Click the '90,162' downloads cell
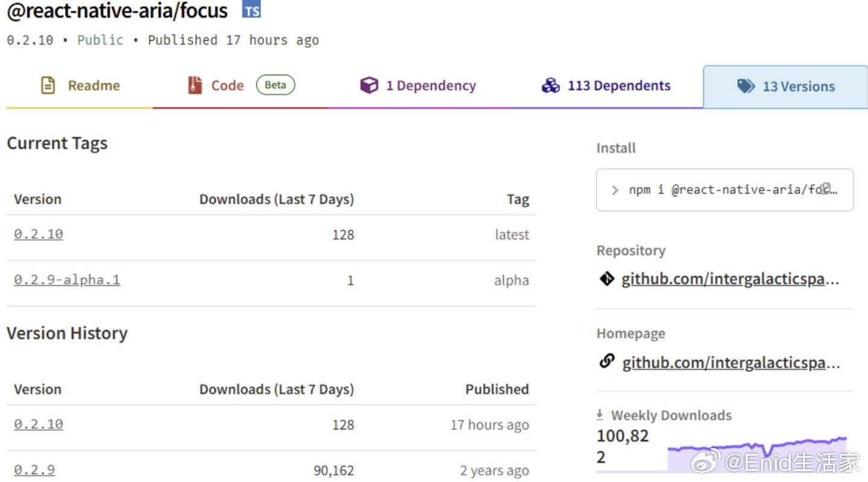Screen dimensions: 868x482 pyautogui.click(x=334, y=471)
